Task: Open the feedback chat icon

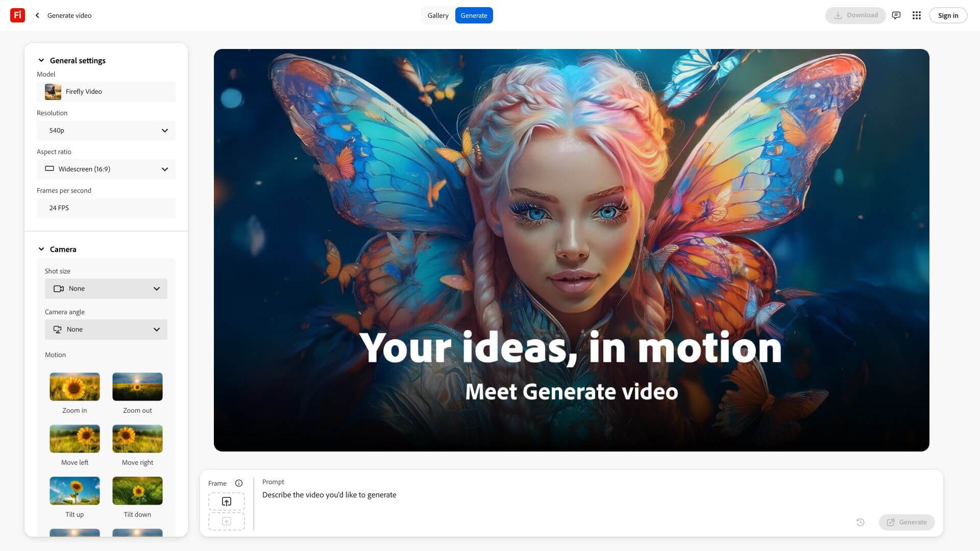Action: pos(896,15)
